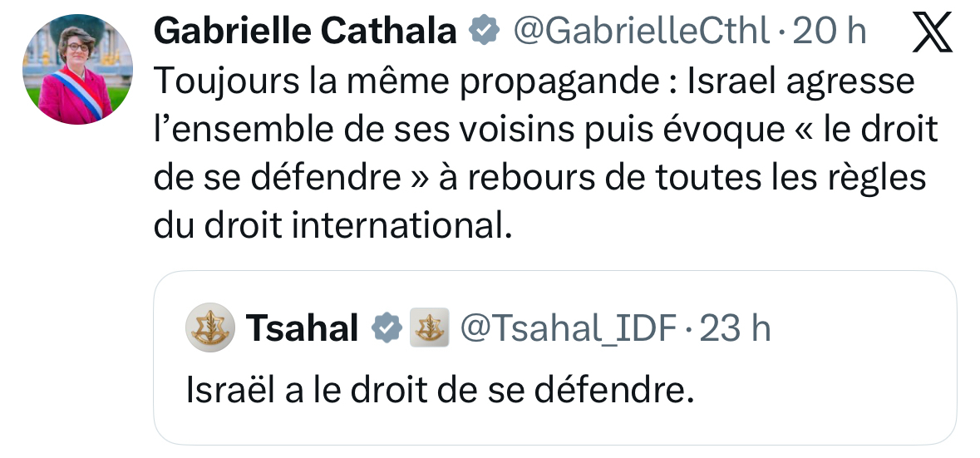980x458 pixels.
Task: Click "Toujours la même propagande" tweet line
Action: click(x=332, y=81)
